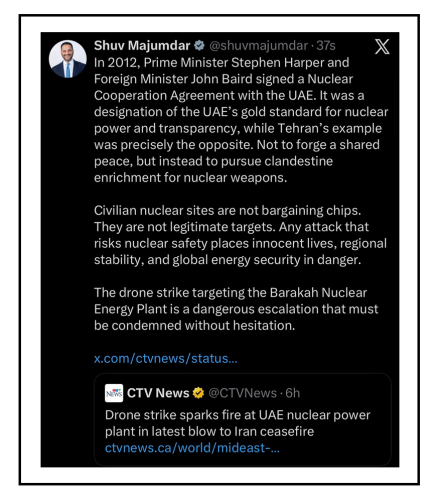Viewport: 440px width, 500px height.
Task: Click paragraph about Barakah Nuclear Energy Plant
Action: click(236, 309)
